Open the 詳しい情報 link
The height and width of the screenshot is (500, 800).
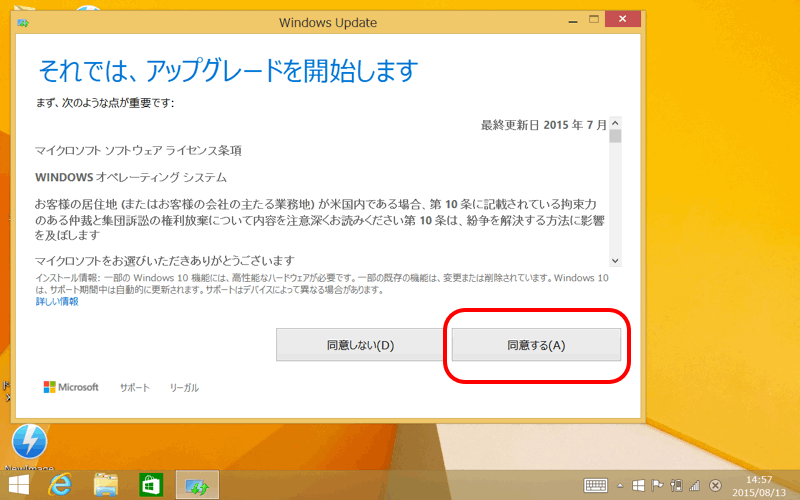coord(57,301)
